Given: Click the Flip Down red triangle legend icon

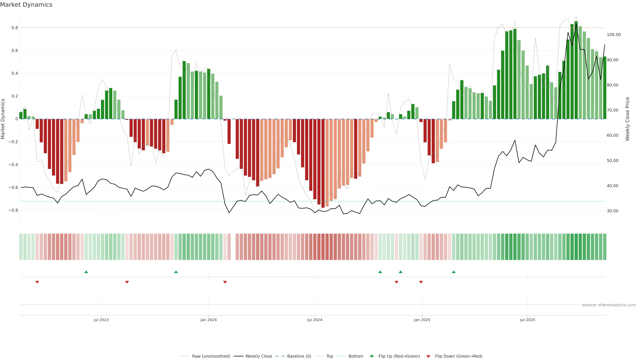Looking at the screenshot, I should [x=428, y=356].
